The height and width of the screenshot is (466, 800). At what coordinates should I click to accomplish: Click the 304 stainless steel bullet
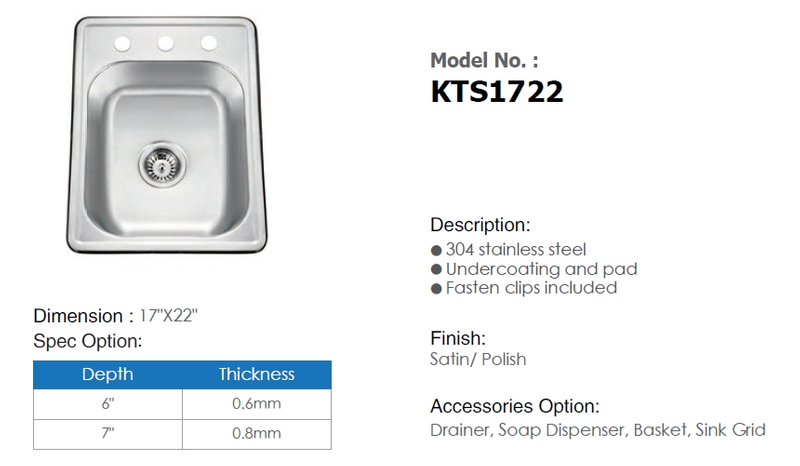click(x=508, y=250)
